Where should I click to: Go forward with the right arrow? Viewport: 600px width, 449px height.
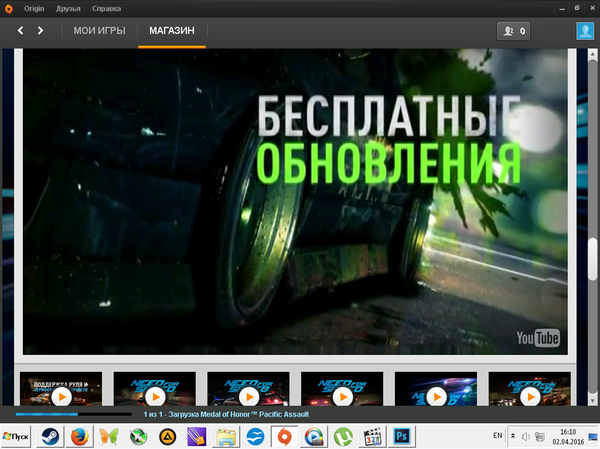pos(40,31)
